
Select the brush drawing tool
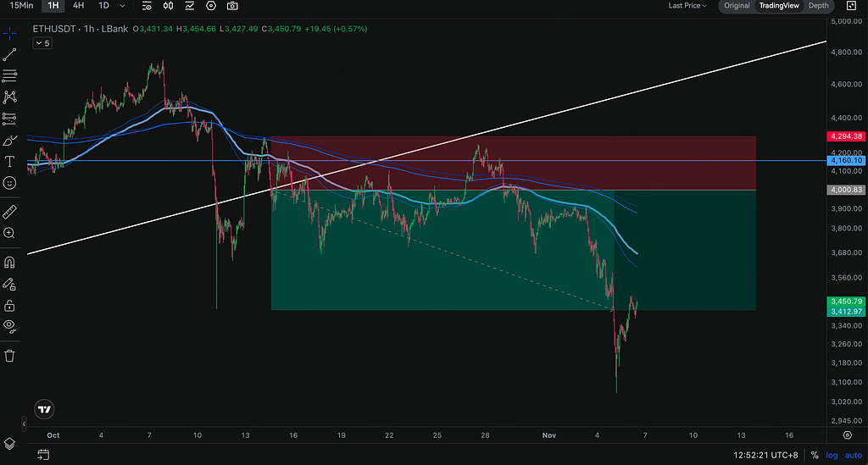9,141
